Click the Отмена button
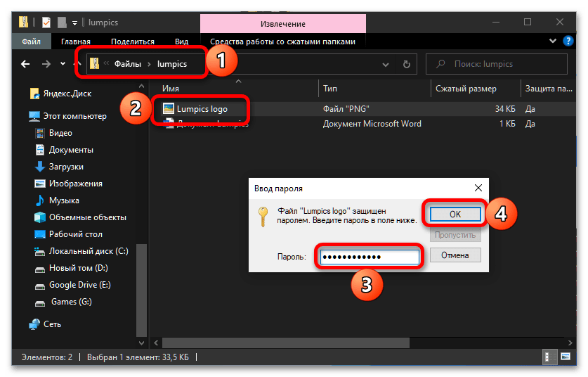The width and height of the screenshot is (588, 377). 455,255
